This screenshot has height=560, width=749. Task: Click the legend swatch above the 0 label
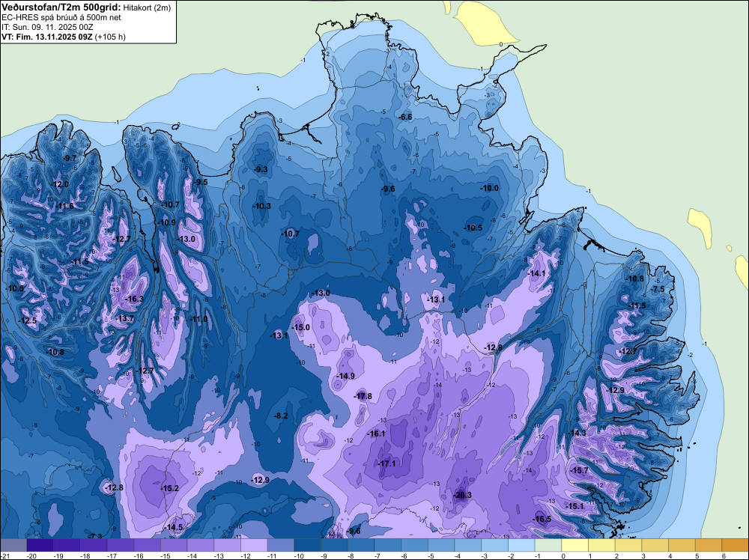click(x=575, y=545)
